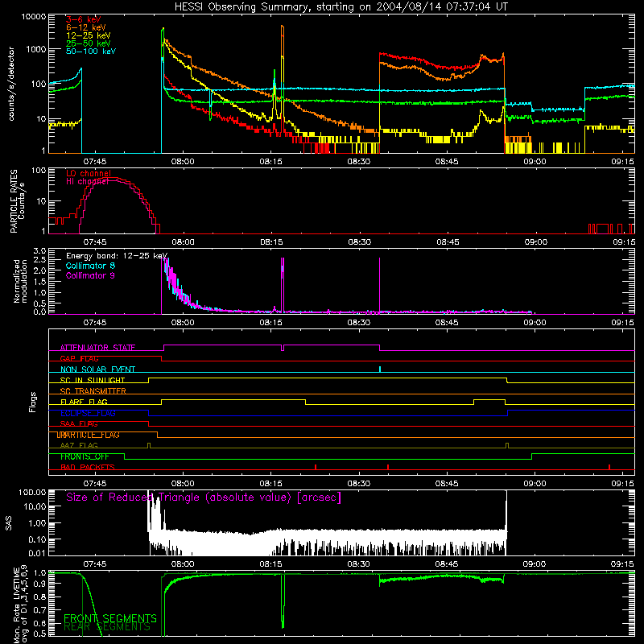Image resolution: width=644 pixels, height=644 pixels.
Task: Click the 08:30 label under particle rates plot
Action: (x=359, y=242)
